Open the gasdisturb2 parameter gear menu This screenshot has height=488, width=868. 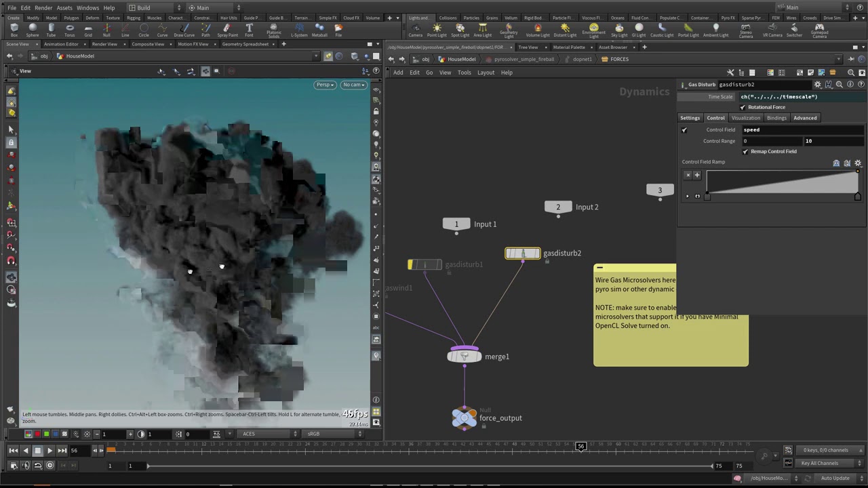tap(818, 85)
